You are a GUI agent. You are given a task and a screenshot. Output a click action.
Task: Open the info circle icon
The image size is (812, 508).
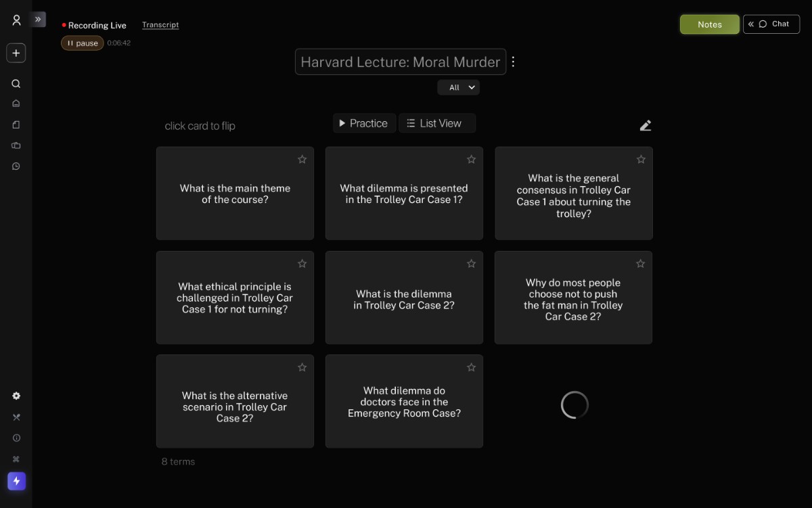(16, 438)
